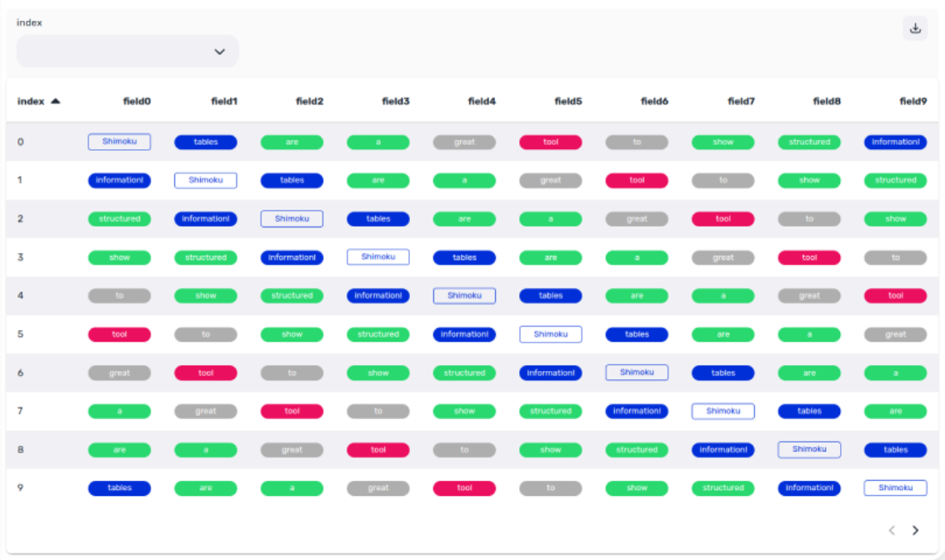Click the row index number 9
The height and width of the screenshot is (560, 945).
point(21,487)
